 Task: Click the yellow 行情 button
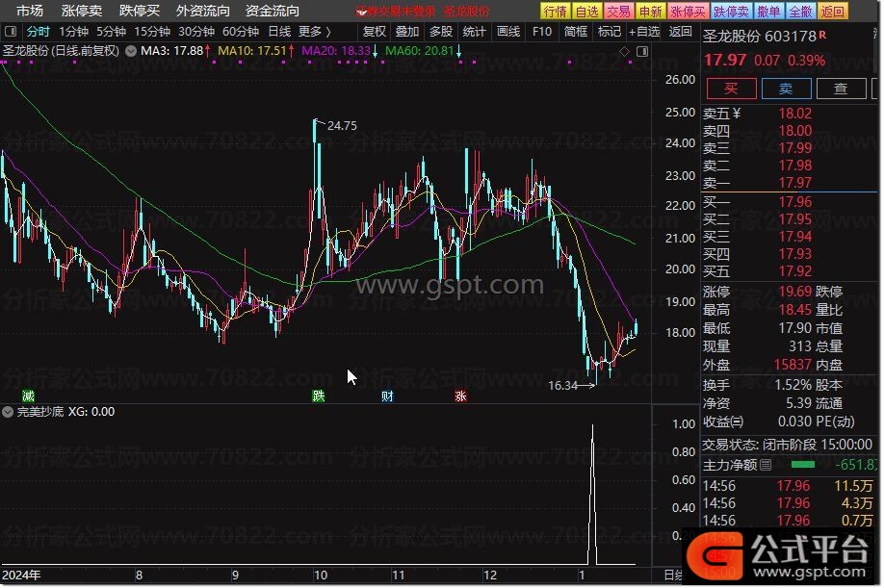coord(556,12)
